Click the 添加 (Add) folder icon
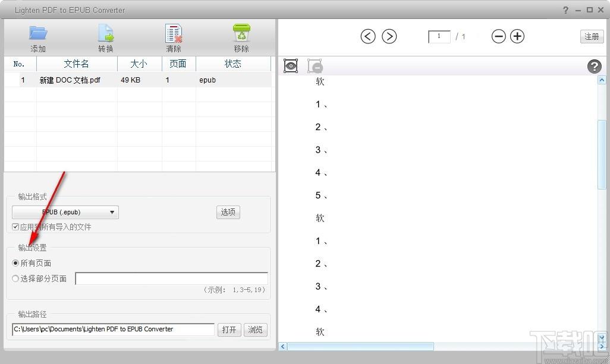610x364 pixels. [38, 34]
